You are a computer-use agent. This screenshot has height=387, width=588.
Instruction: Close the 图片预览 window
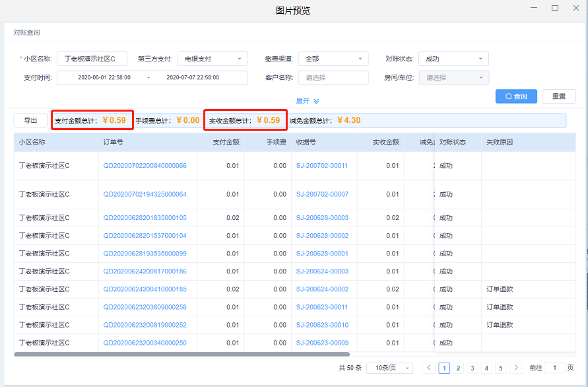tap(576, 8)
